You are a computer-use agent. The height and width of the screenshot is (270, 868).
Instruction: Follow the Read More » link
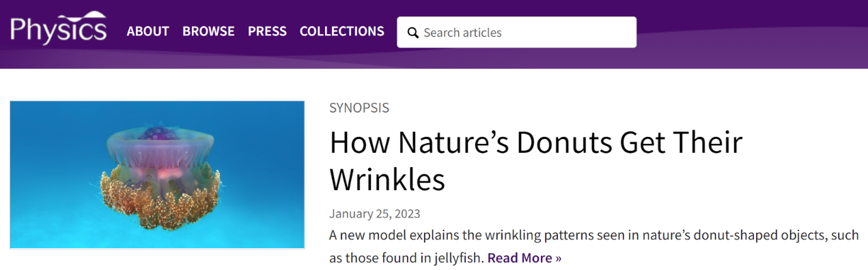pos(524,258)
